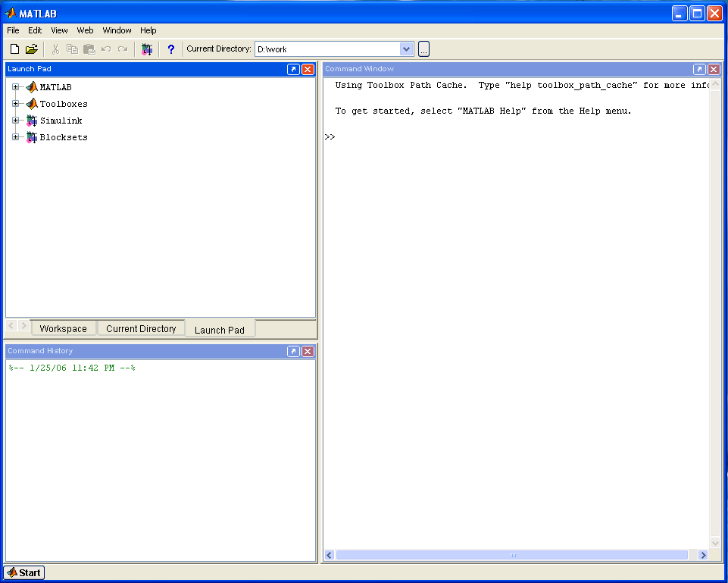Screen dimensions: 728x583
Task: Expand the Simulink tree node
Action: point(15,121)
